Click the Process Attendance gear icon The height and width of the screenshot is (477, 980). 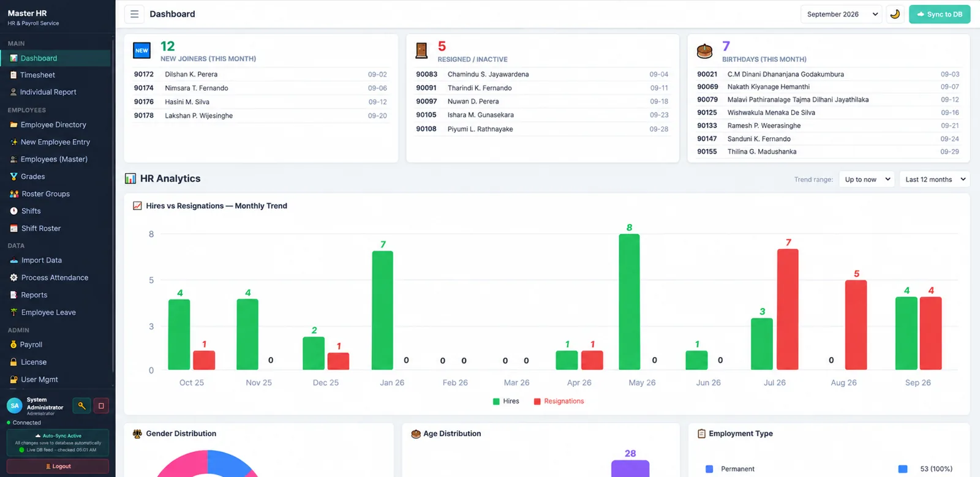[13, 277]
